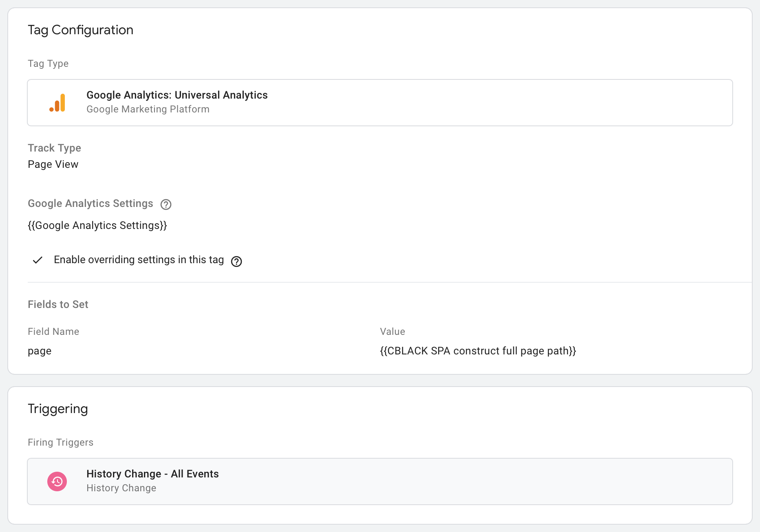Click the Field Name column header

(53, 332)
